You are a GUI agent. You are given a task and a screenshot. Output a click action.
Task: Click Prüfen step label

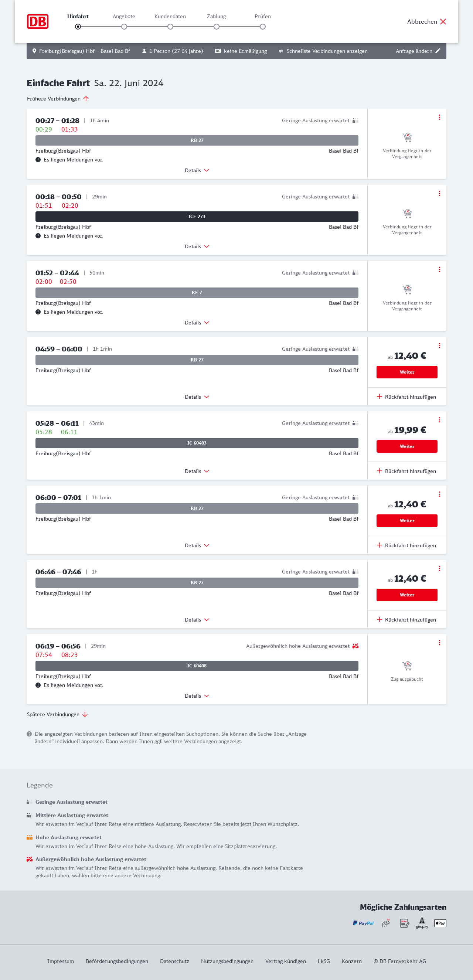click(x=263, y=16)
